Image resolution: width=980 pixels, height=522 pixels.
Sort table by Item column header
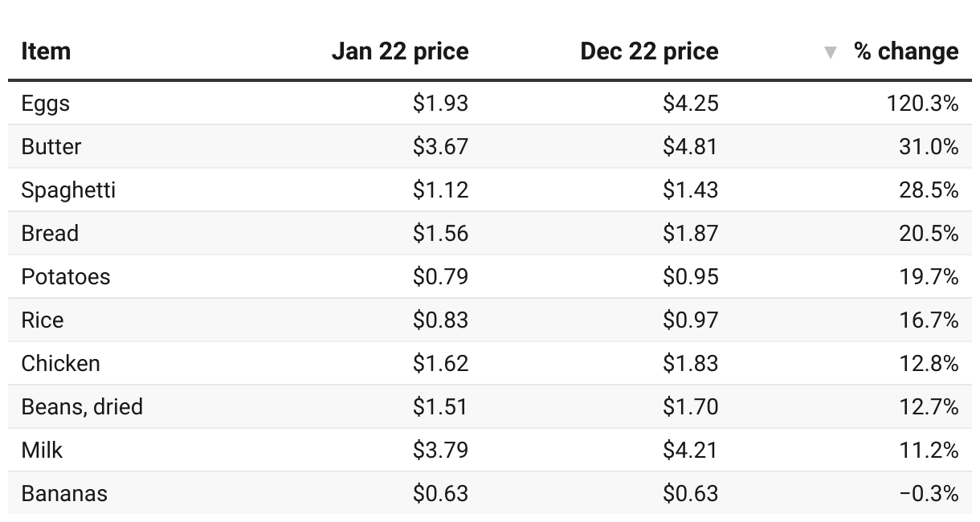click(46, 51)
